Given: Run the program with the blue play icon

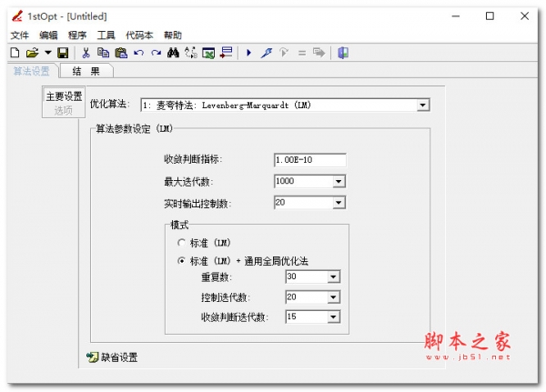Looking at the screenshot, I should [248, 53].
